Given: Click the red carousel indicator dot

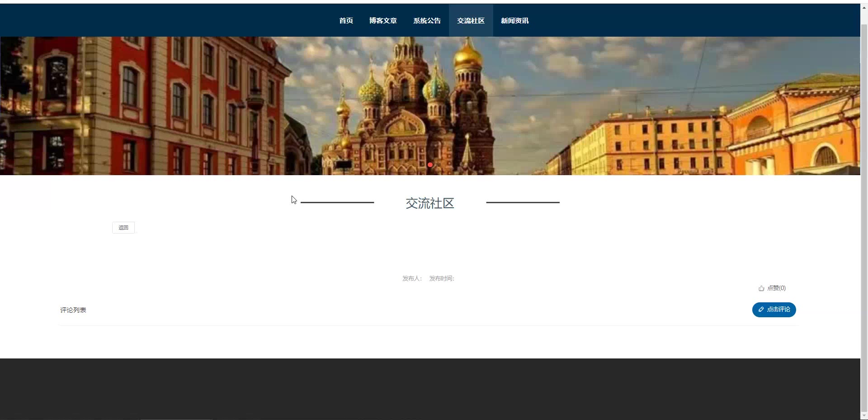Looking at the screenshot, I should pos(430,165).
